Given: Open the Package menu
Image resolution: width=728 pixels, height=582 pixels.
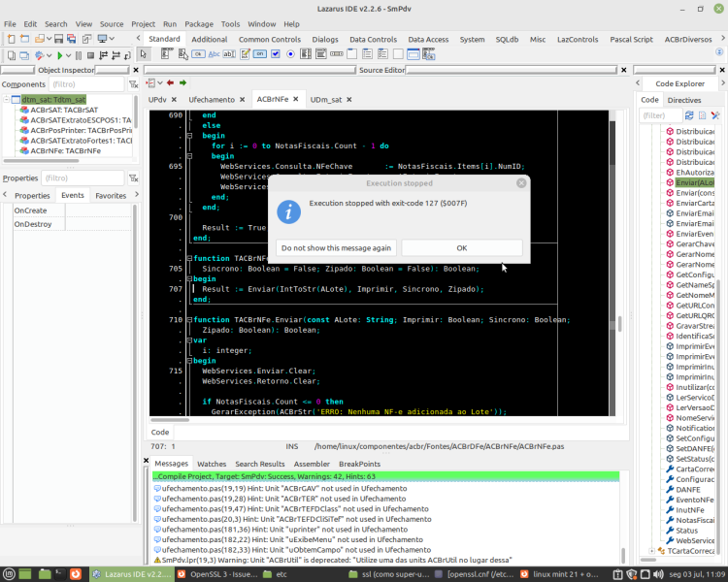Looking at the screenshot, I should pos(199,24).
